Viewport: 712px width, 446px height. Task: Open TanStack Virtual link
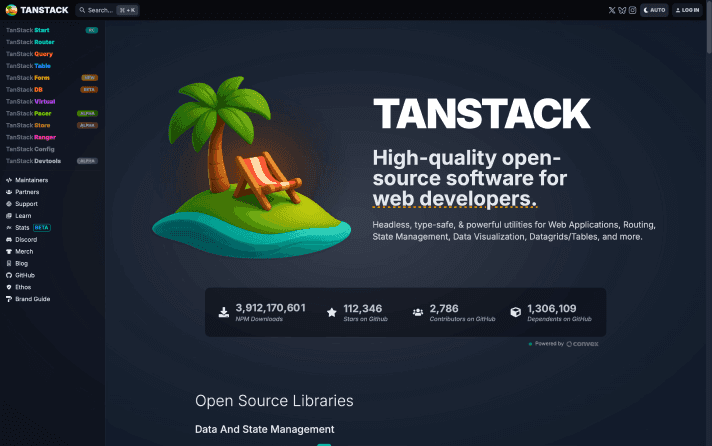pyautogui.click(x=30, y=101)
